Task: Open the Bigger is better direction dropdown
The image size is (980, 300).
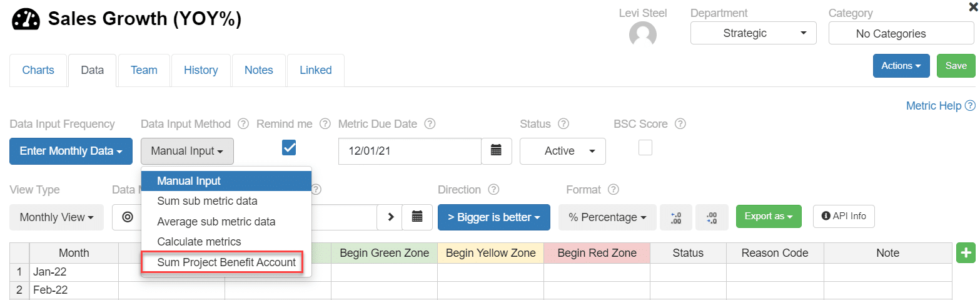Action: 493,217
